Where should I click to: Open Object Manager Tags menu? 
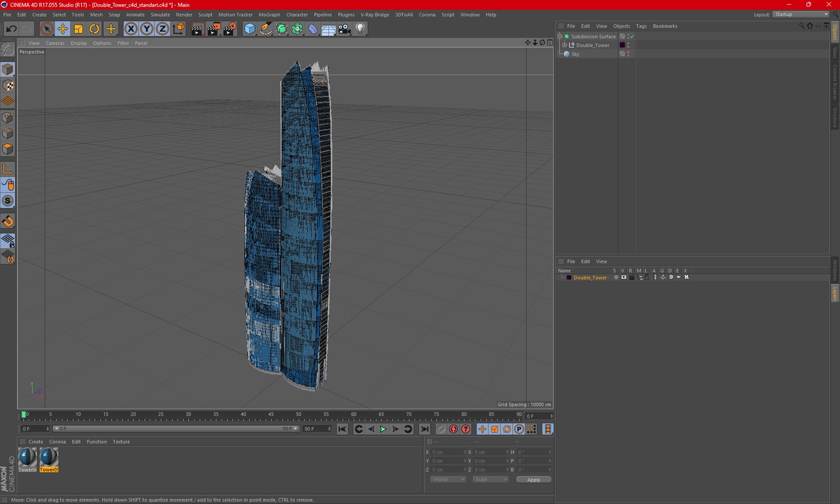(641, 26)
